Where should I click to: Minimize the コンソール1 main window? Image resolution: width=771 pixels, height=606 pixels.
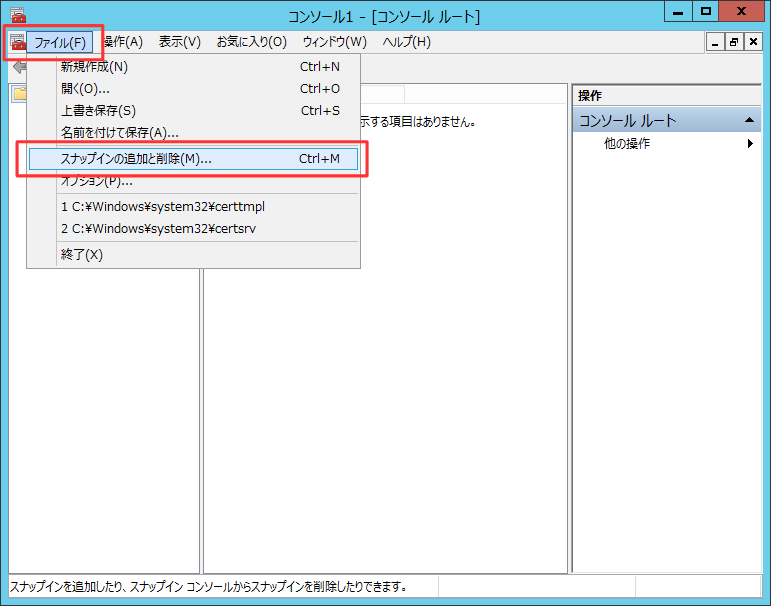tap(678, 11)
